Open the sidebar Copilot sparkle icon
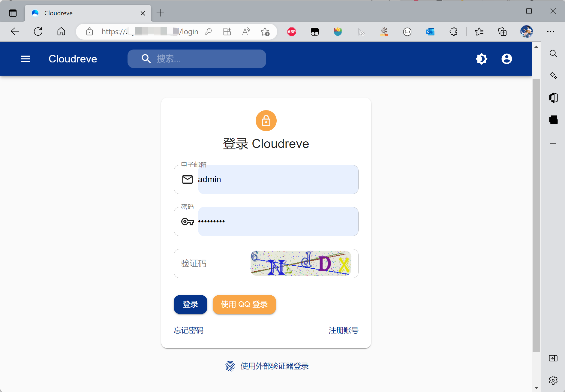This screenshot has width=565, height=392. coord(553,75)
